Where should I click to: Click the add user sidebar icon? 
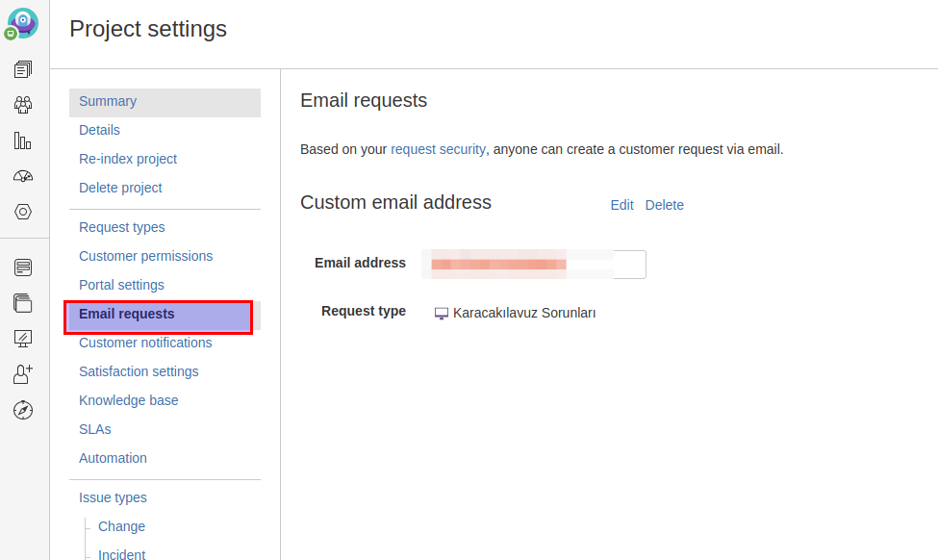pyautogui.click(x=23, y=374)
